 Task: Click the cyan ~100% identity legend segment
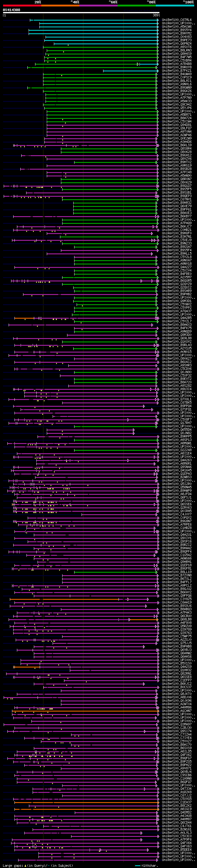point(175,6)
